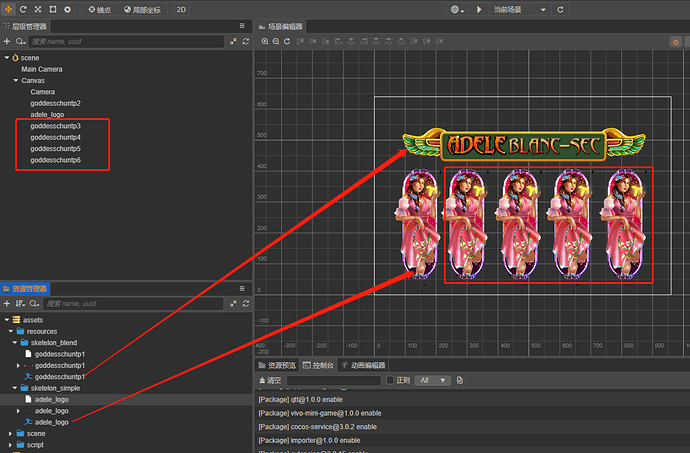This screenshot has width=690, height=453.
Task: Select the adele_logo node in hierarchy
Action: (47, 114)
